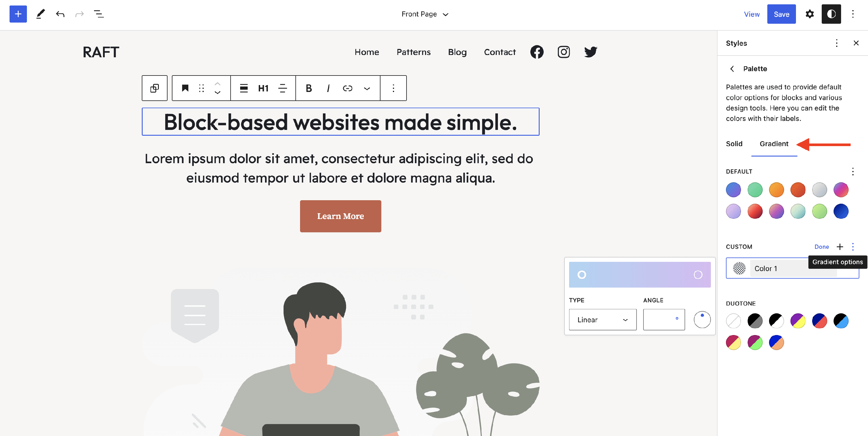This screenshot has height=436, width=868.
Task: Click the Undo arrow icon
Action: (x=60, y=14)
